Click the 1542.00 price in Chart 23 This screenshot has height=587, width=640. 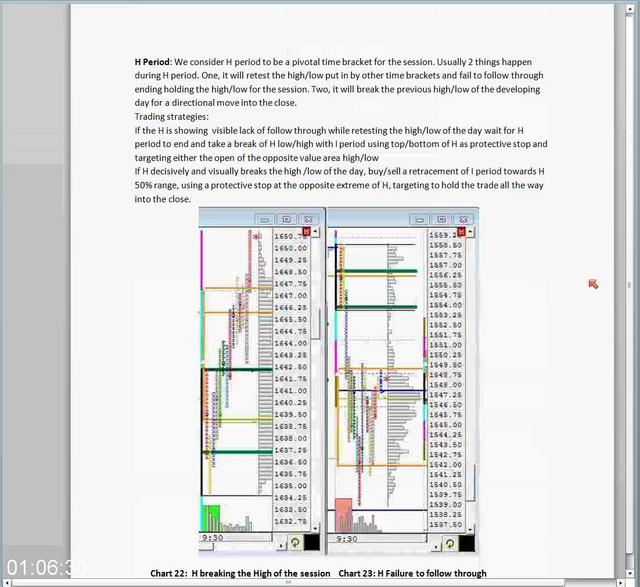[446, 465]
